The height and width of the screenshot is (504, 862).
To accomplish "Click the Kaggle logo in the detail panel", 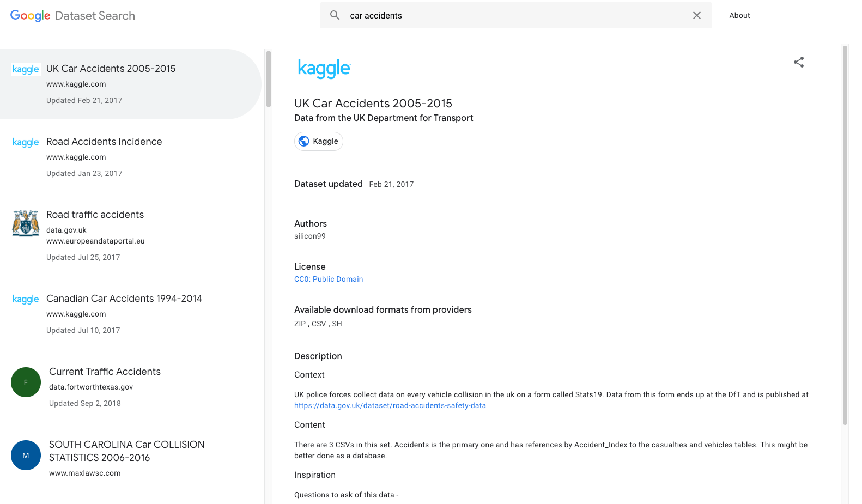I will (324, 68).
